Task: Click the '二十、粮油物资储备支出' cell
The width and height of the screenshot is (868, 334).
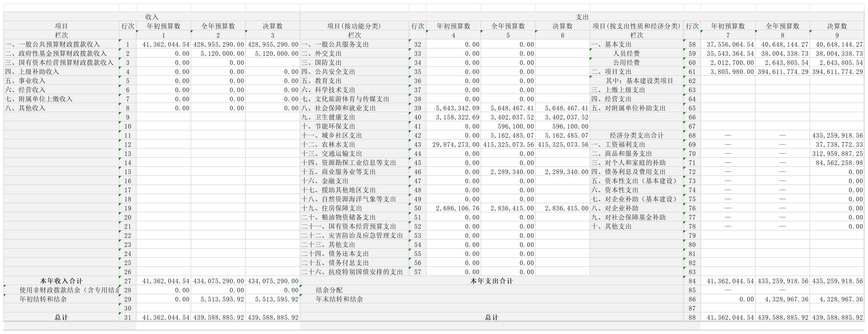Action: click(x=354, y=217)
